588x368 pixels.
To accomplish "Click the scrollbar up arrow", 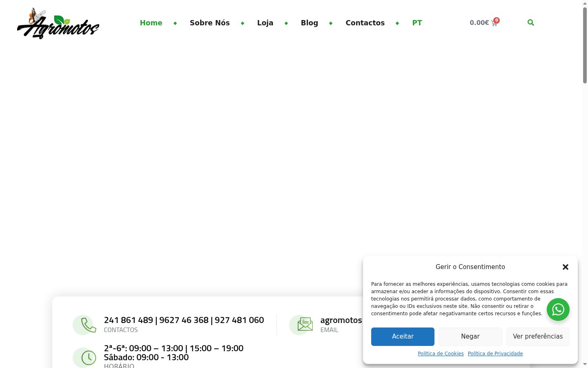I will pyautogui.click(x=585, y=3).
